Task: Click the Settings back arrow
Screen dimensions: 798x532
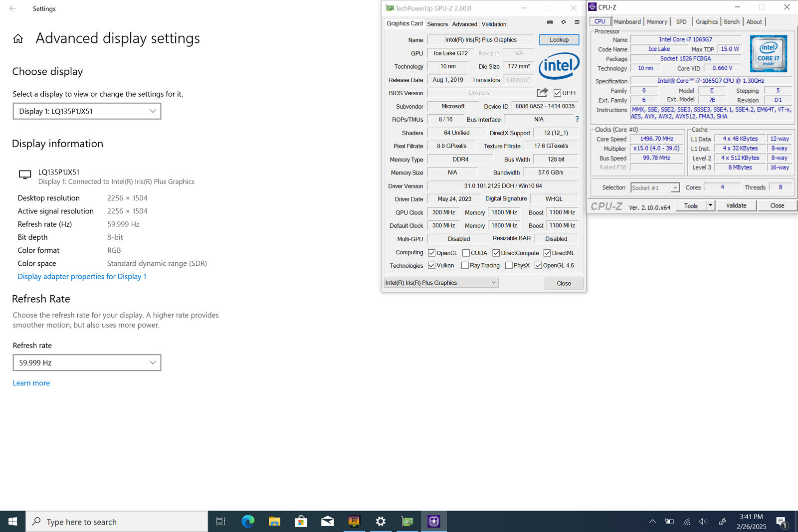Action: tap(12, 8)
